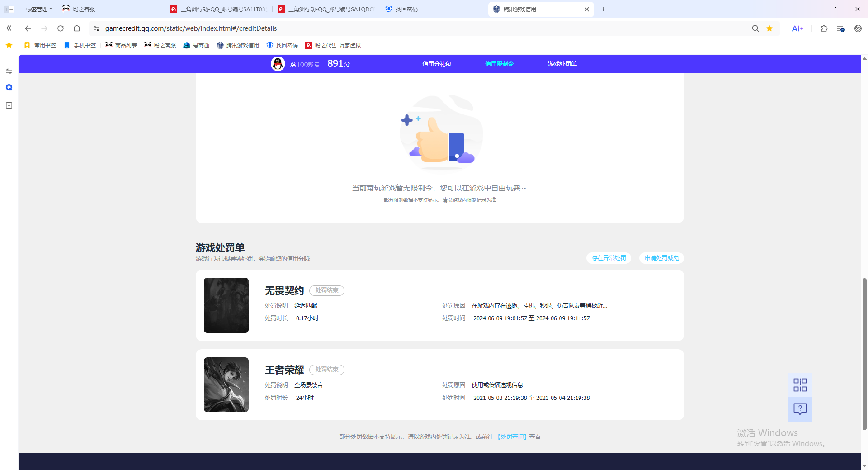Click the 2024-06-09 penalty time range
Image resolution: width=868 pixels, height=470 pixels.
pyautogui.click(x=532, y=318)
